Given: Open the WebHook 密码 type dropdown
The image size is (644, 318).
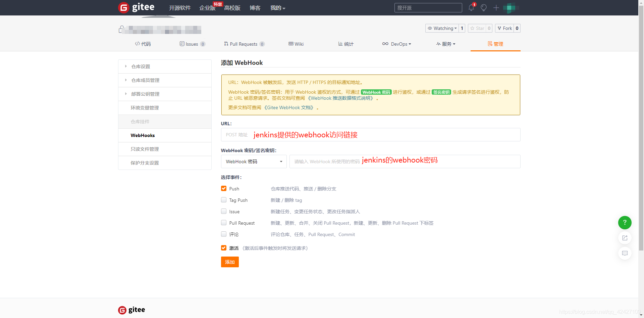Looking at the screenshot, I should 254,162.
